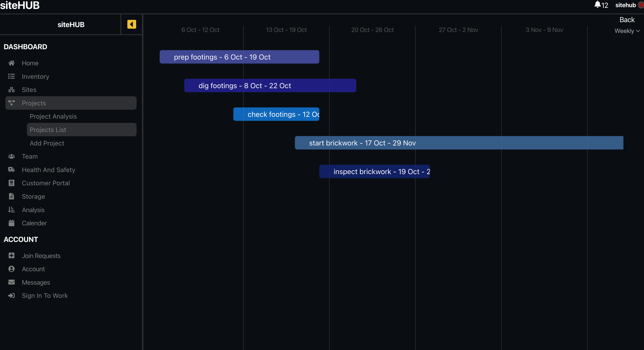The width and height of the screenshot is (644, 350).
Task: Click the notification count 12
Action: coord(605,5)
